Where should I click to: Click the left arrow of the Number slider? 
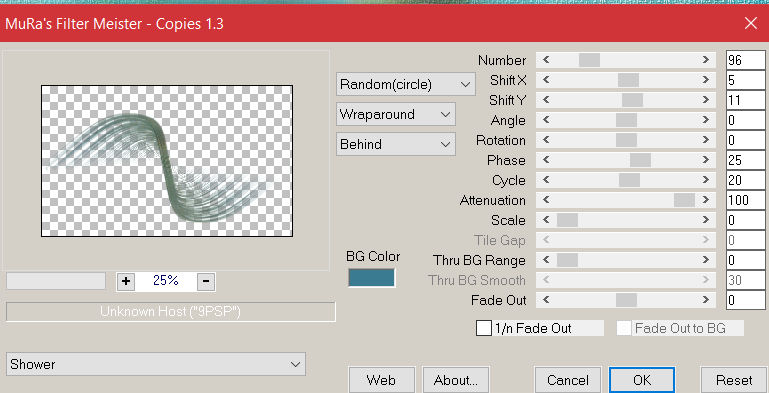(x=546, y=60)
